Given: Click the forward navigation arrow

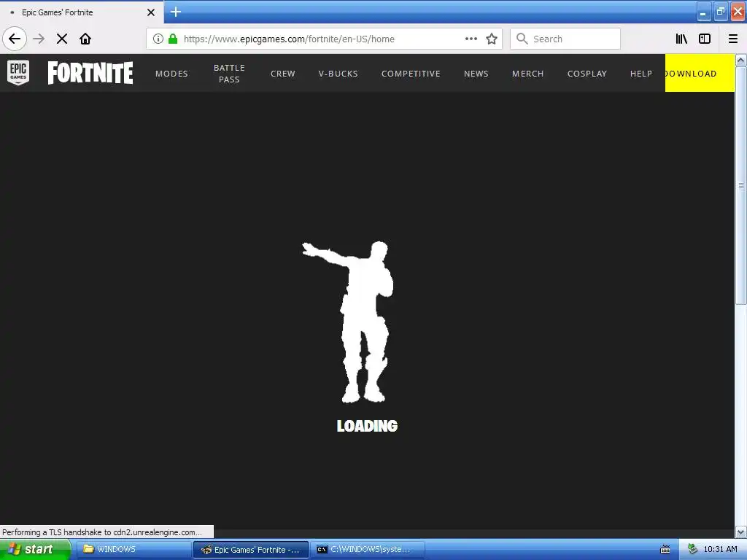Looking at the screenshot, I should 39,39.
